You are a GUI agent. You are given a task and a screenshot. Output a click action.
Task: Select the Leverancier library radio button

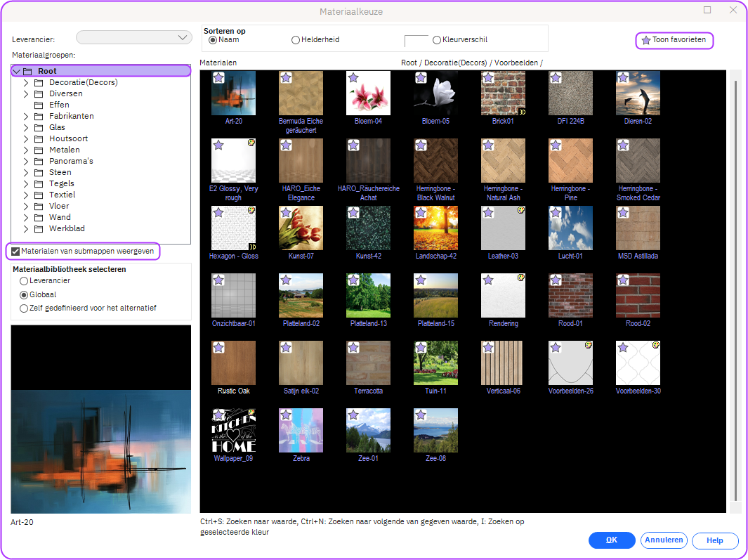tap(24, 281)
